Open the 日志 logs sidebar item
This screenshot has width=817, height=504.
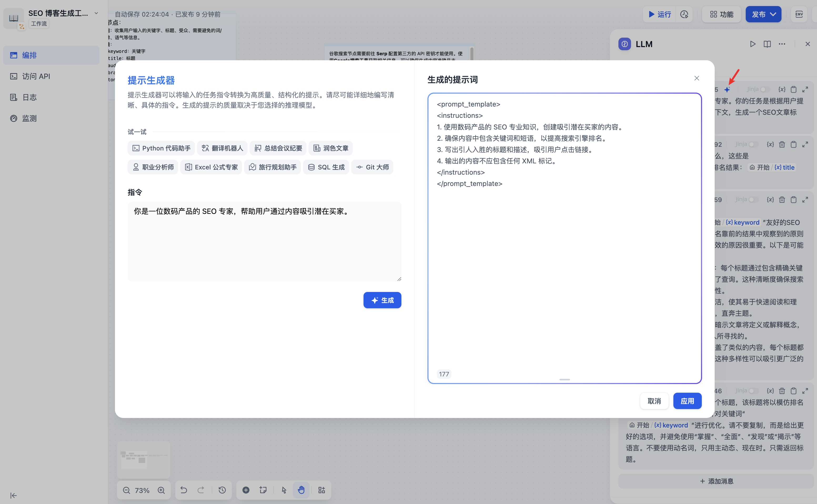29,97
